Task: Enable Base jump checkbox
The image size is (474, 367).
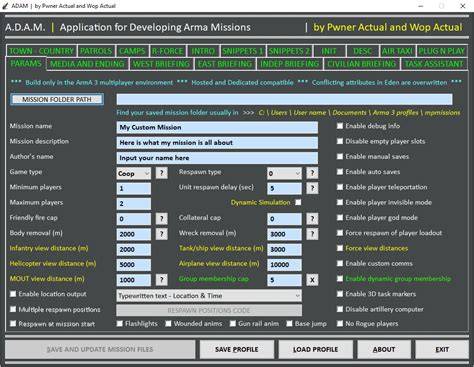Action: pos(289,324)
